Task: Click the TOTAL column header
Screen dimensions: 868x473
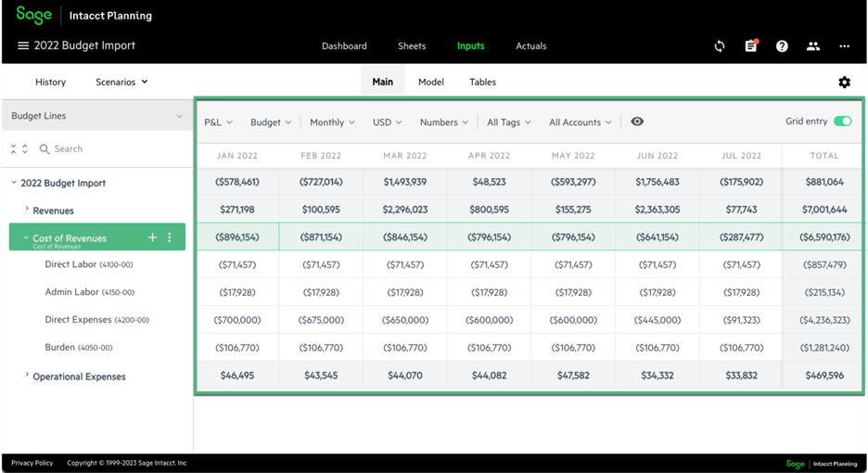Action: tap(824, 156)
